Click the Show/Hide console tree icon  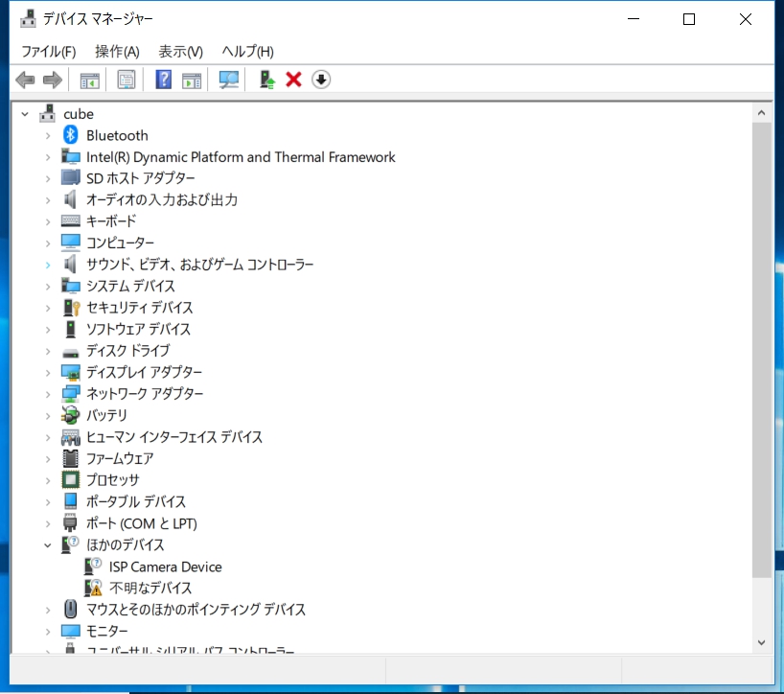(89, 80)
